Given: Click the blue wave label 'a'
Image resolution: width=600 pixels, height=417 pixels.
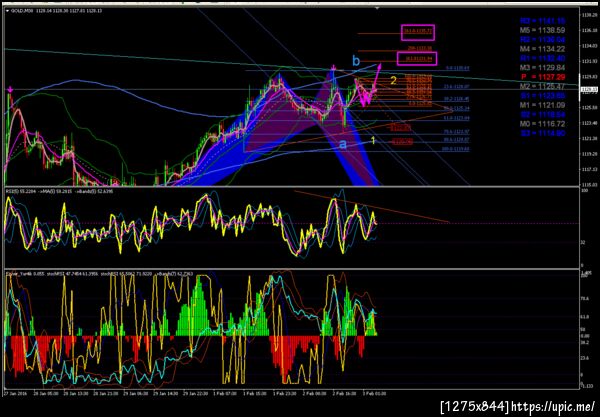Looking at the screenshot, I should coord(343,144).
